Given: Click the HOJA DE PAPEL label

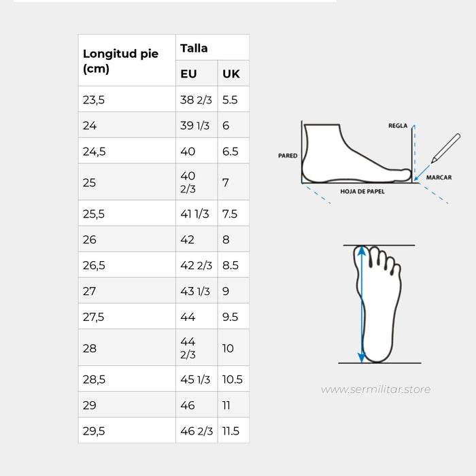Looking at the screenshot, I should [362, 192].
